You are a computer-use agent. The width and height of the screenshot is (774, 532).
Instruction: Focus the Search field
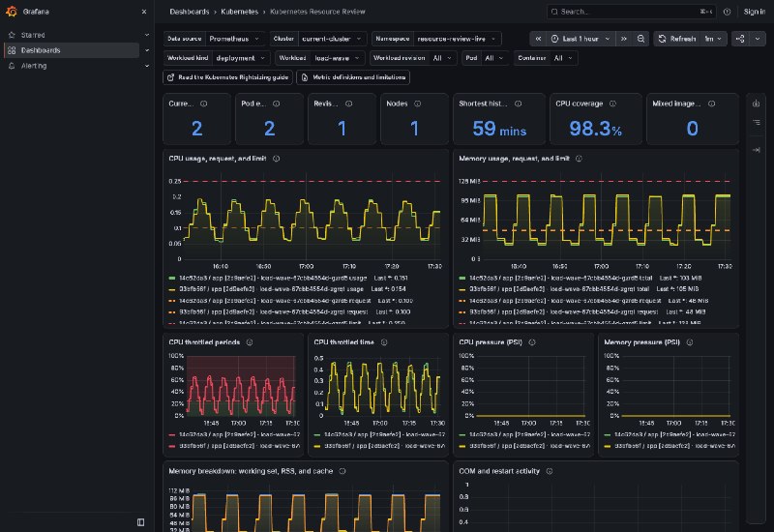click(631, 12)
